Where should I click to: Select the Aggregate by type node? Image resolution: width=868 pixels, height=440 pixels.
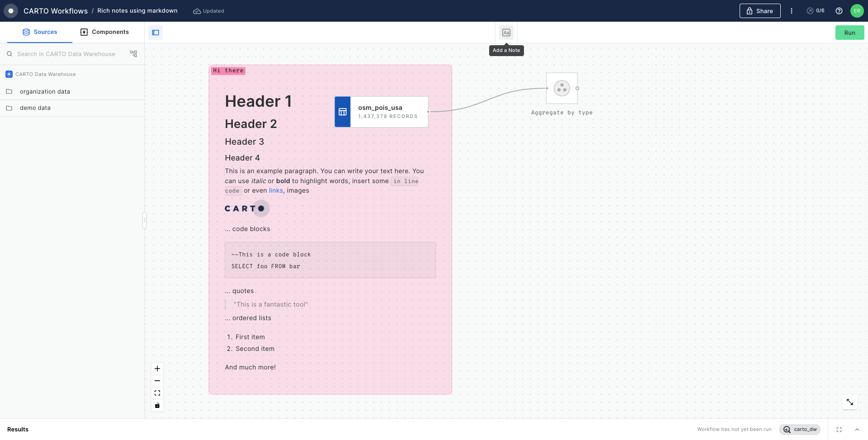click(x=561, y=89)
